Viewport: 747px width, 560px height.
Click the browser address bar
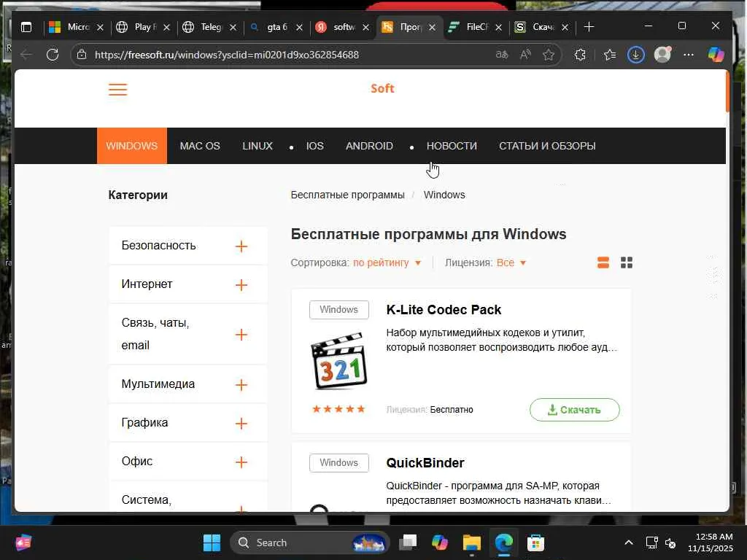(x=290, y=55)
